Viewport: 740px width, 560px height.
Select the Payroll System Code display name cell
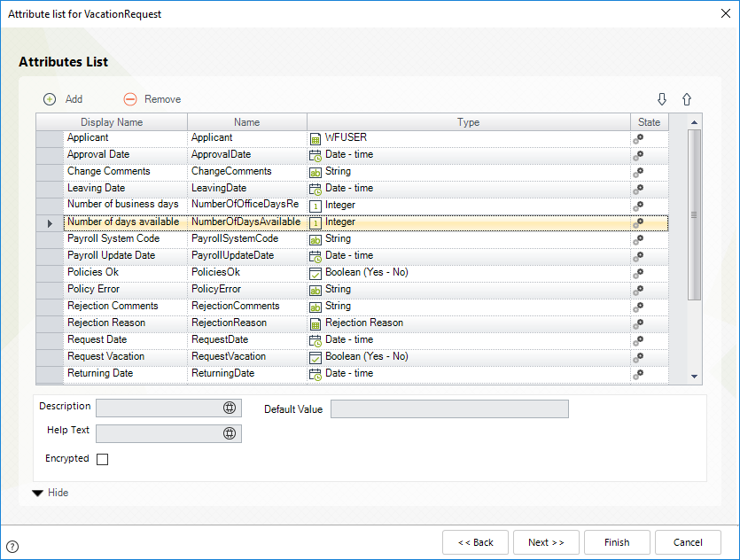coord(126,238)
